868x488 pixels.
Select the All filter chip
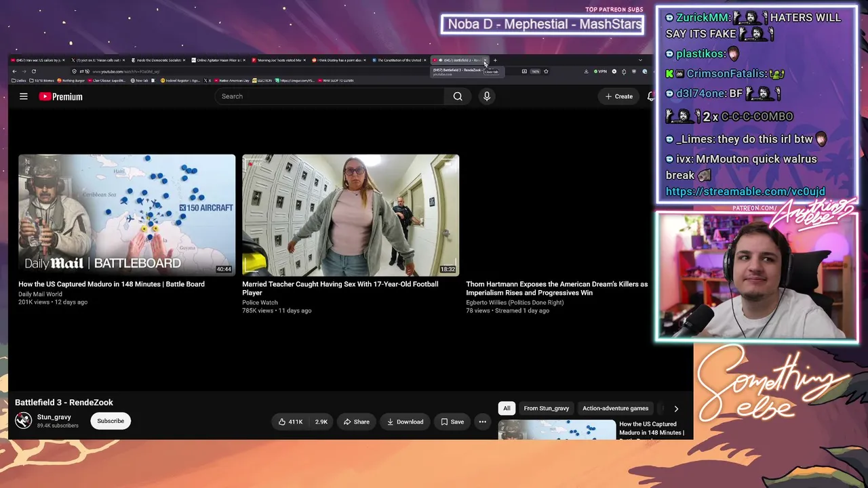click(507, 408)
